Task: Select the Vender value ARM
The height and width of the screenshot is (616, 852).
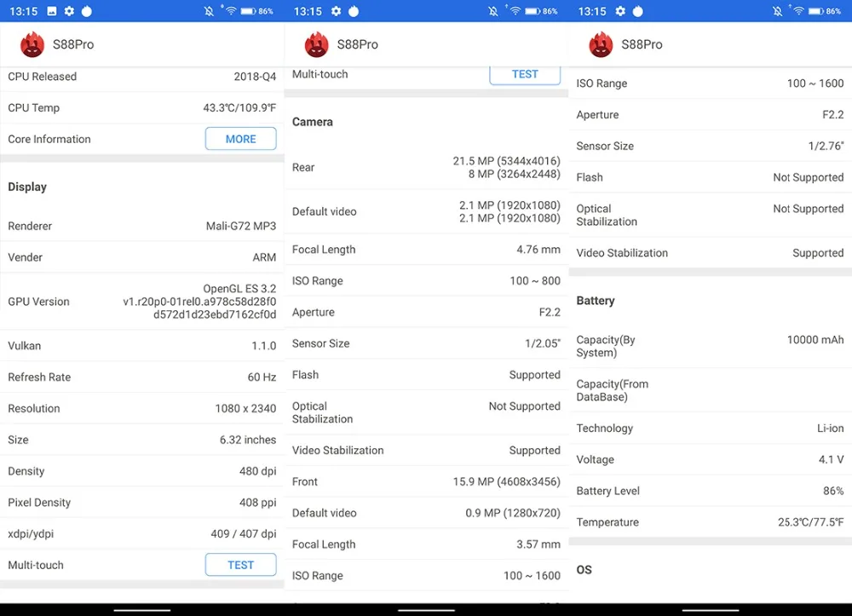Action: 264,257
